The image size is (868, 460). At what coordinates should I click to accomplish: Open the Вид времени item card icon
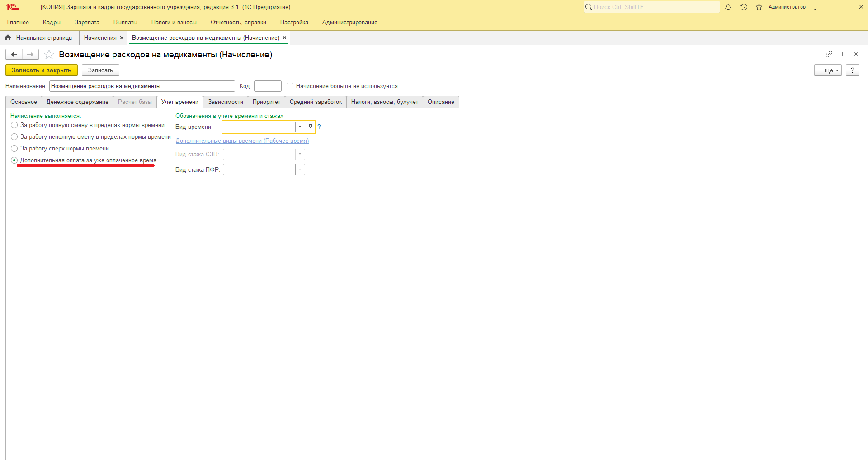[310, 127]
